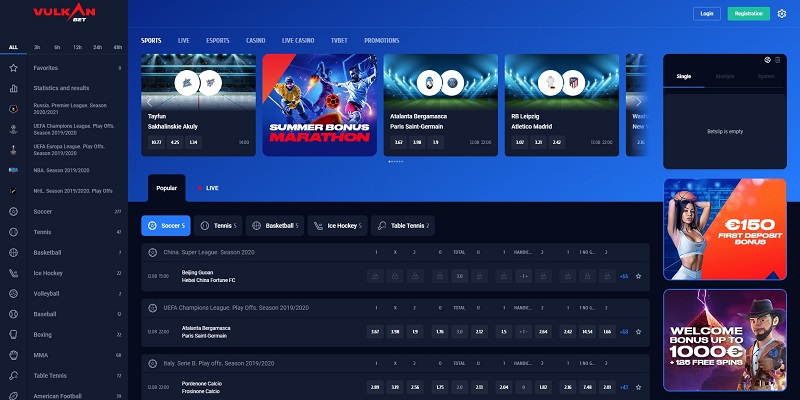The image size is (800, 400).
Task: Open the LIVE CASINO navigation tab
Action: 298,40
